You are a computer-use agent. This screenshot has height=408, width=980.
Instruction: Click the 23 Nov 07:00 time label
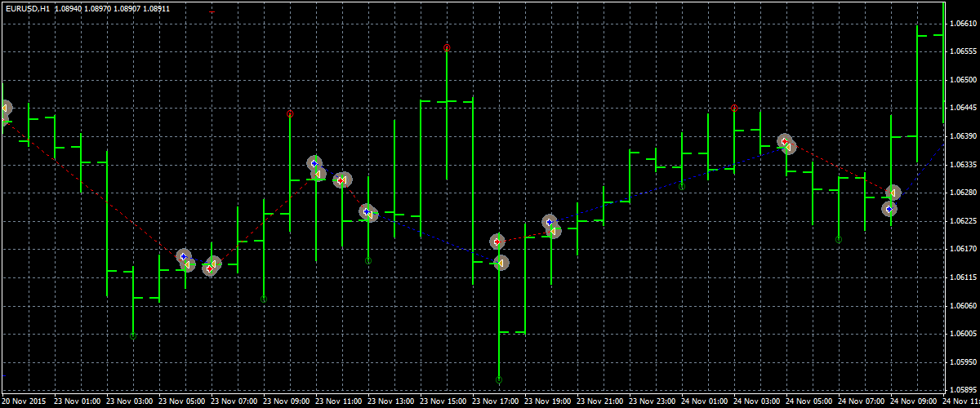234,401
